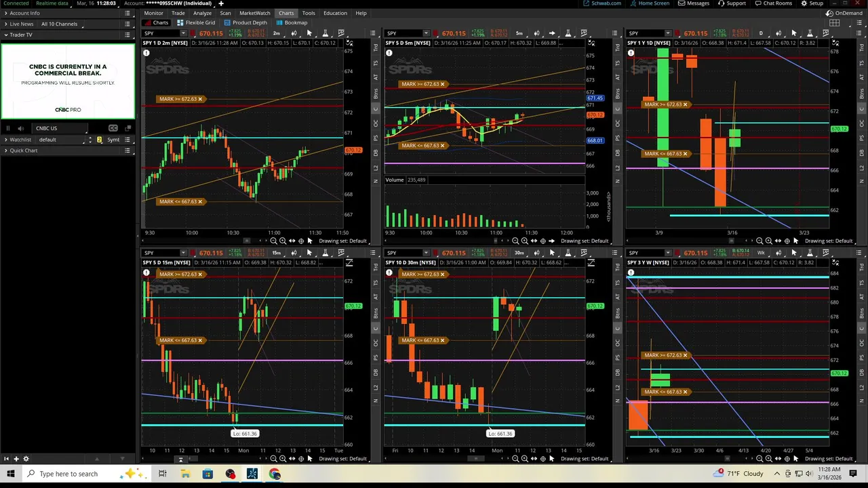
Task: Mute Trader TV audio
Action: [20, 128]
